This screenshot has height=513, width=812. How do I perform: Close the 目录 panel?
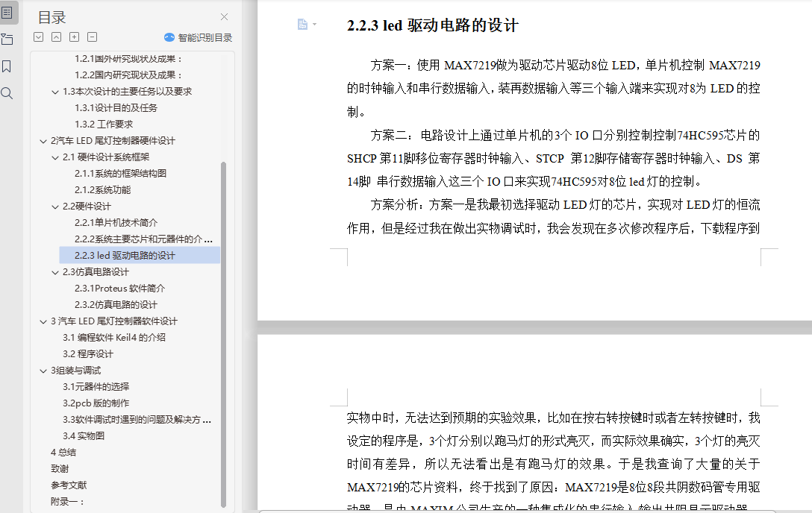(224, 17)
